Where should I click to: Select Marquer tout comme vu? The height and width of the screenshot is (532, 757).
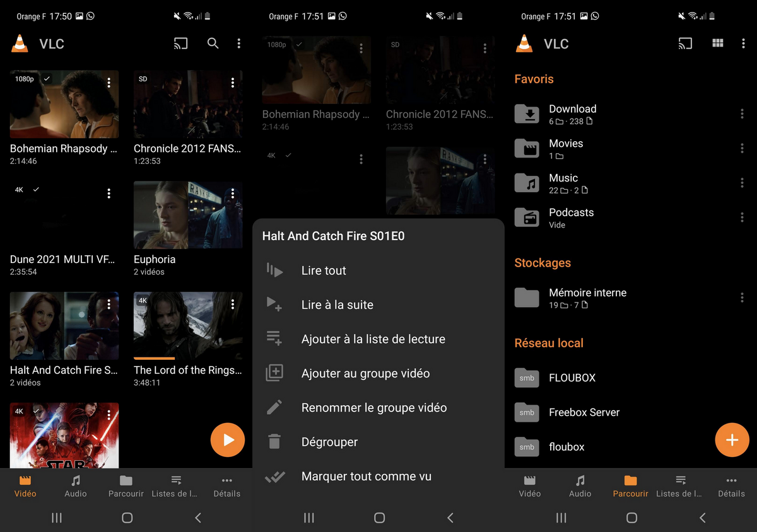(378, 477)
